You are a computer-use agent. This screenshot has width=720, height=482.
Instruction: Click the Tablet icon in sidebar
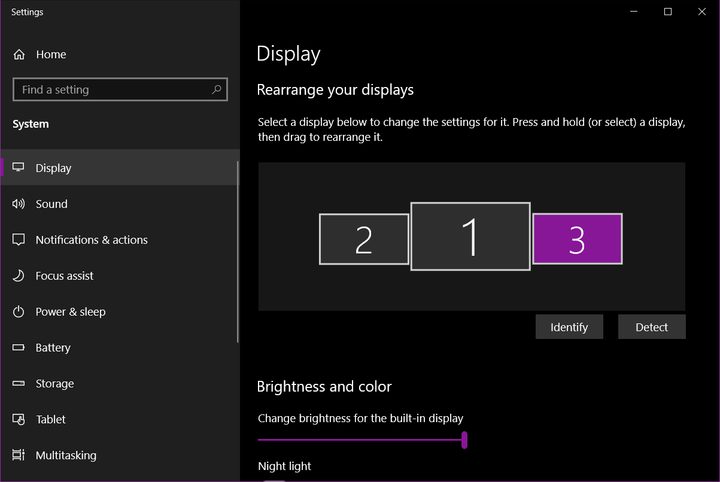point(18,419)
